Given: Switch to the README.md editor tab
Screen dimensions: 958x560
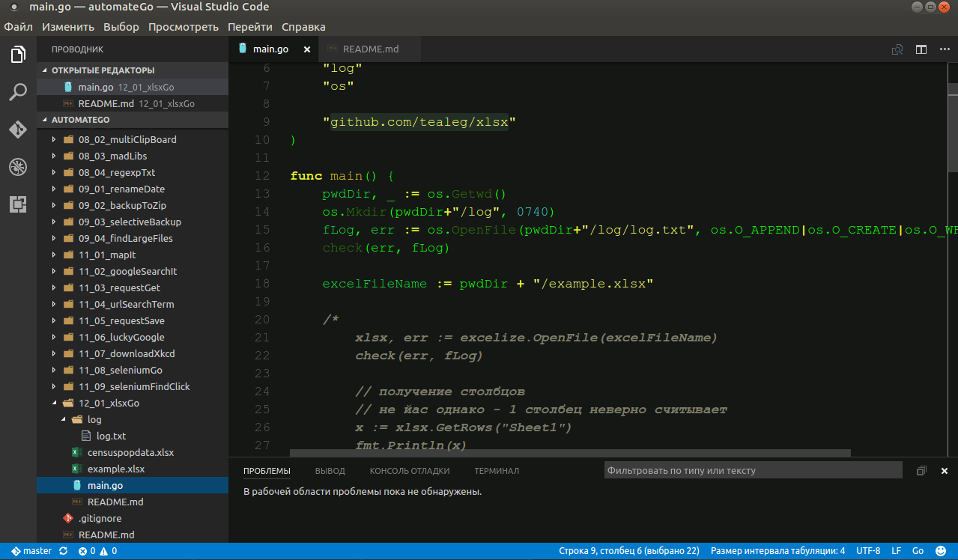Looking at the screenshot, I should [370, 49].
